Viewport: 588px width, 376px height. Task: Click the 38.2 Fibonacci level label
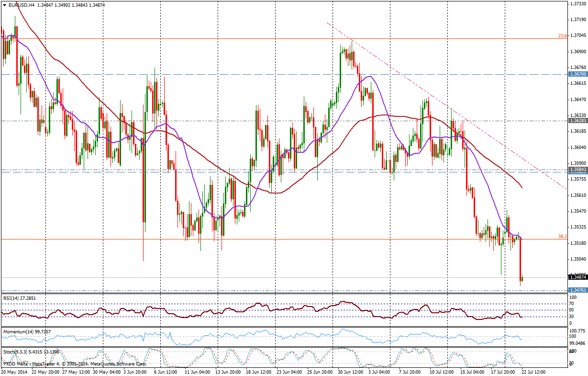point(562,236)
